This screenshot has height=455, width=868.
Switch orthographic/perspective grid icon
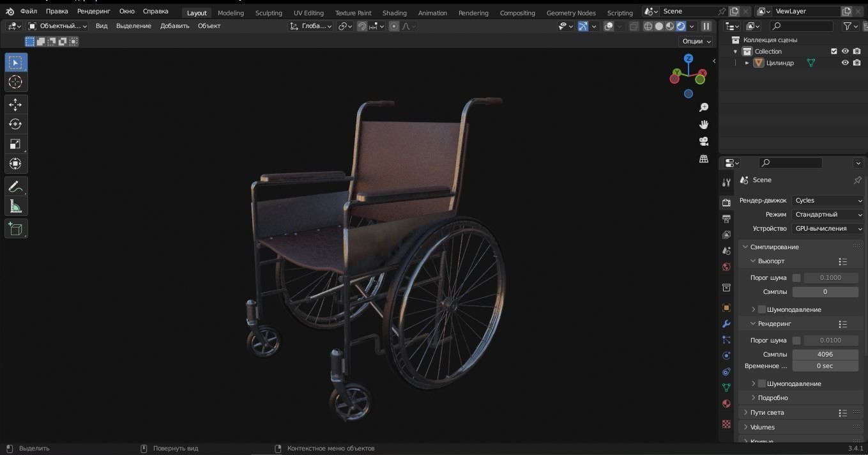click(x=704, y=158)
